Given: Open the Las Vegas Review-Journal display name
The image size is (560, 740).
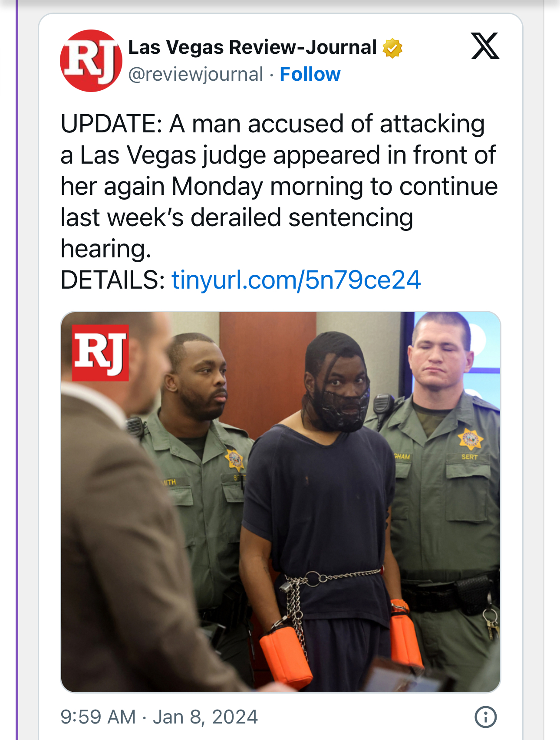Looking at the screenshot, I should 253,47.
